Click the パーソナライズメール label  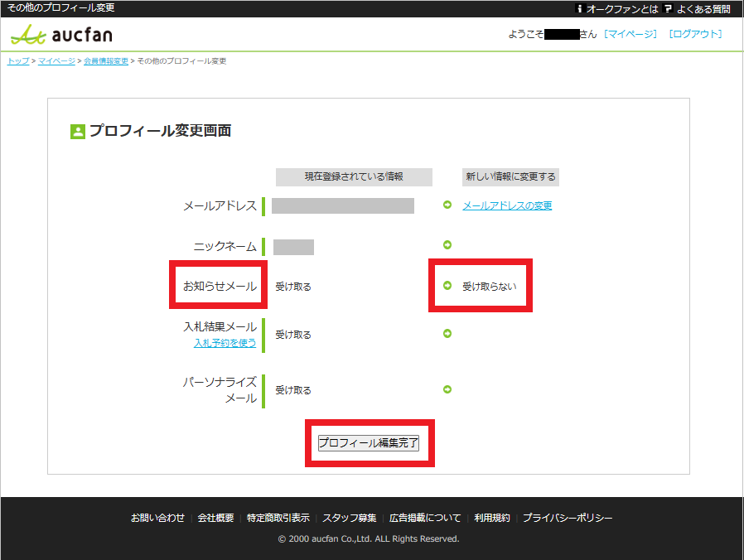[220, 390]
